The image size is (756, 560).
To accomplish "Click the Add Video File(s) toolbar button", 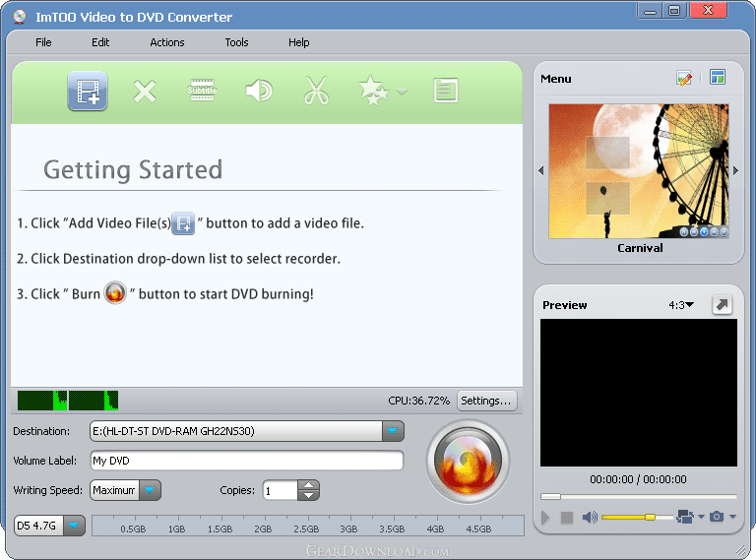I will coord(88,92).
